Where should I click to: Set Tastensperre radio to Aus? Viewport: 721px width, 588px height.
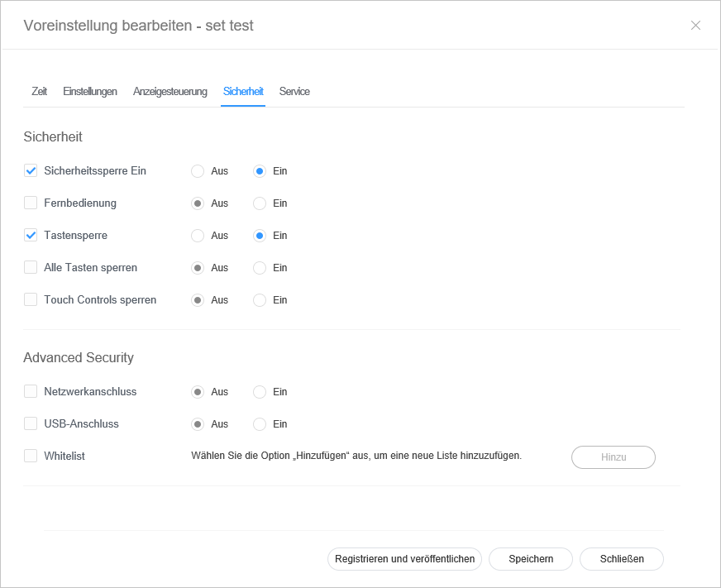(x=198, y=236)
